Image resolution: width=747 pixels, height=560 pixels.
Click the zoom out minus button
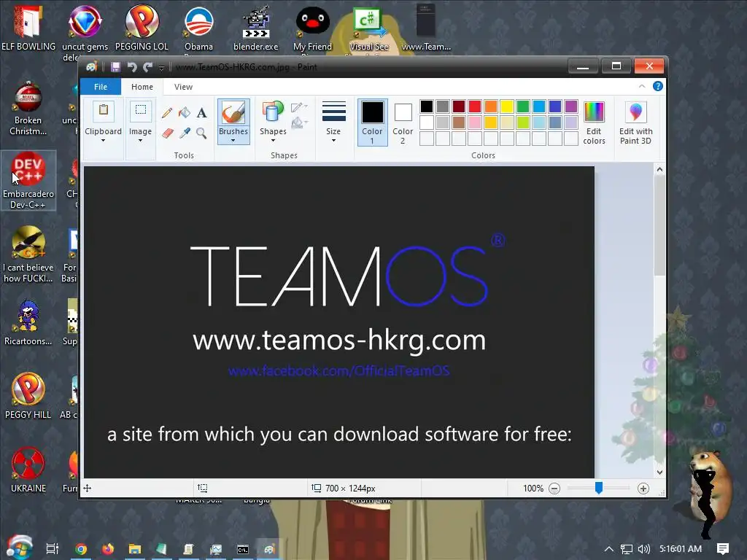[554, 488]
